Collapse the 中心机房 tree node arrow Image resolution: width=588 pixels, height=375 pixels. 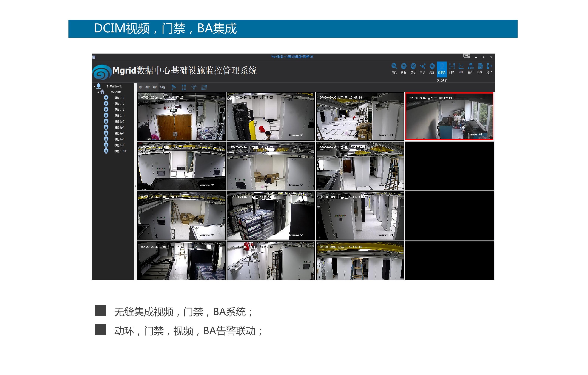98,92
